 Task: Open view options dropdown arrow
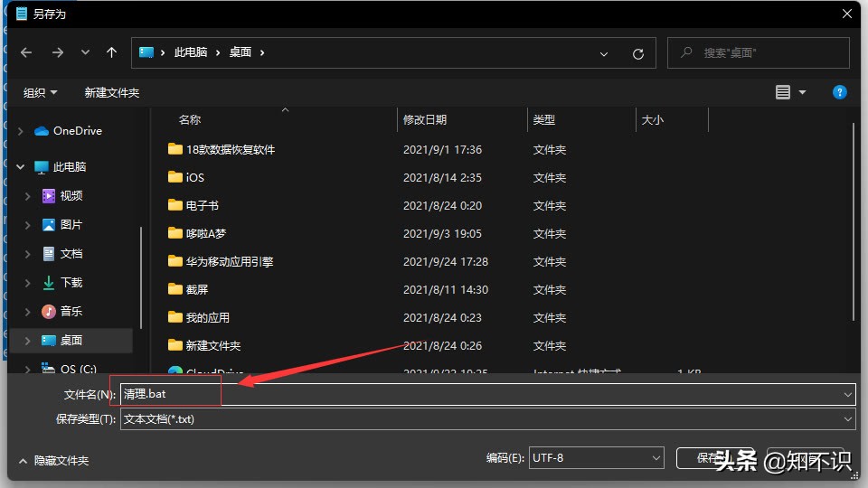tap(802, 92)
